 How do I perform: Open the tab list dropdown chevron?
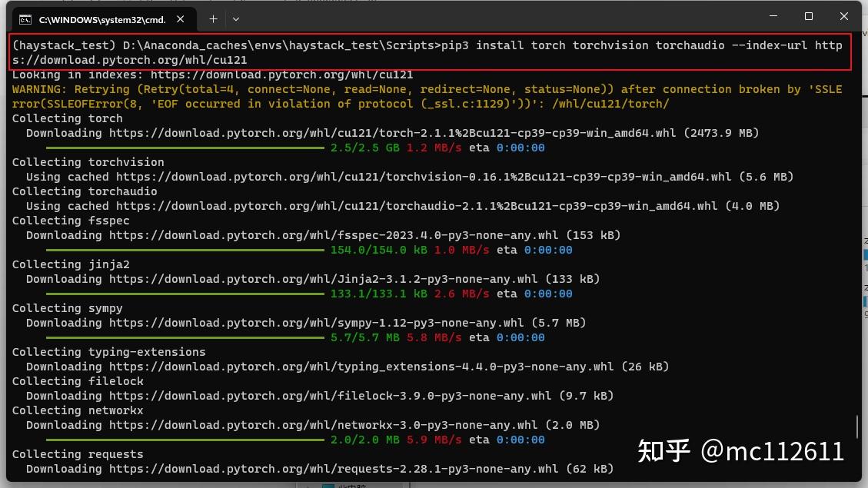[235, 19]
